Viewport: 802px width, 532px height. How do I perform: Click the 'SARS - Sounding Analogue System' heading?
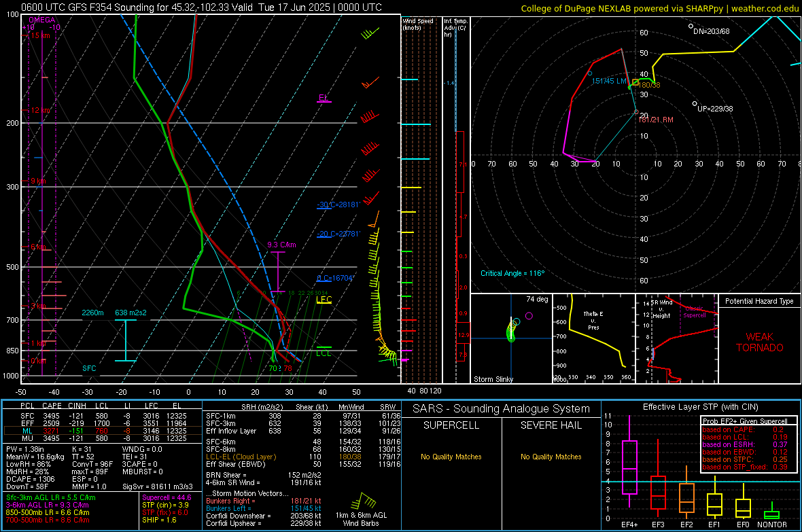pyautogui.click(x=502, y=409)
